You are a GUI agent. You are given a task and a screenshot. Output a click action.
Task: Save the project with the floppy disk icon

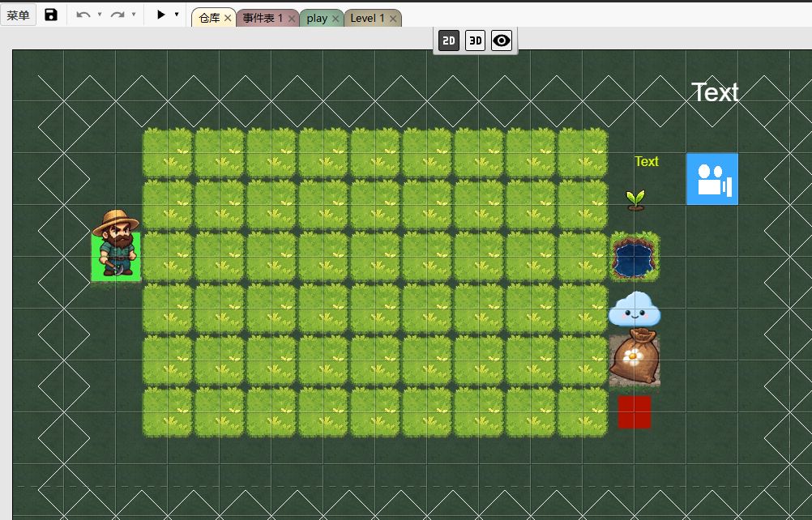click(51, 15)
